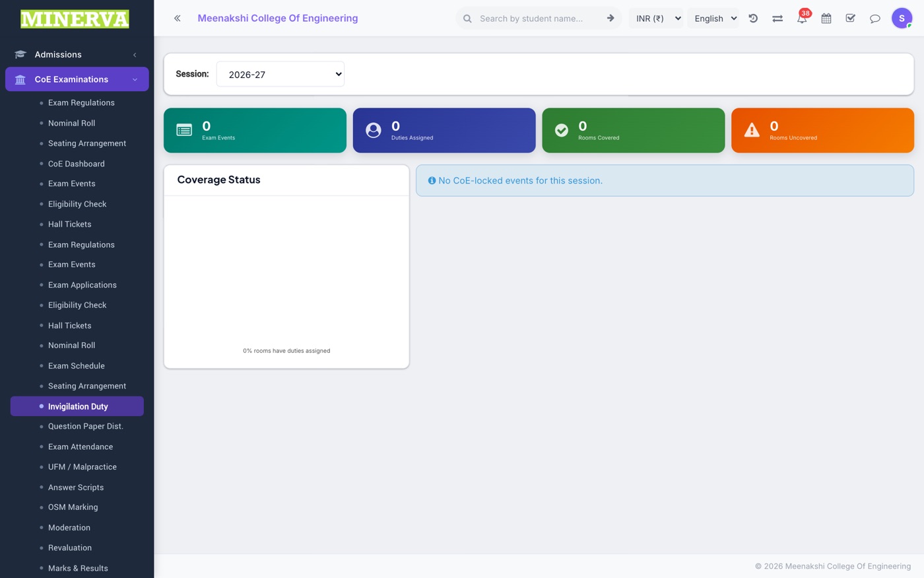
Task: Click the checkmark icon on the Rooms Covered card
Action: point(562,130)
